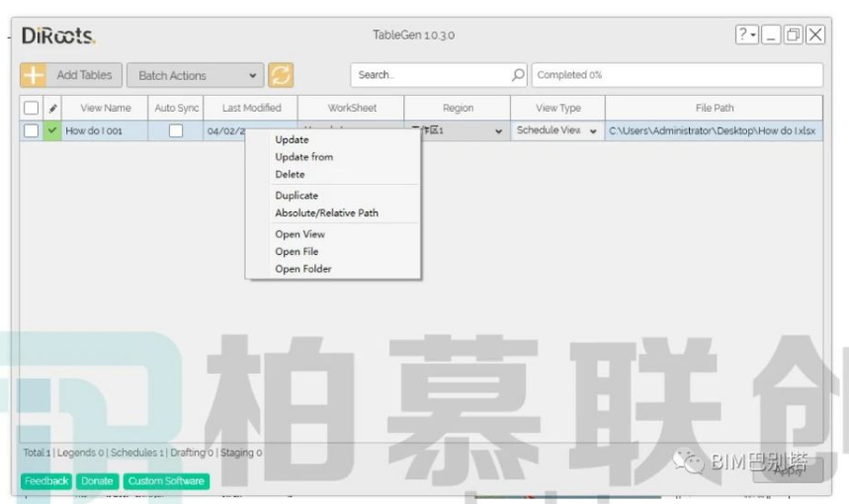849x504 pixels.
Task: Click the Custom Software button
Action: pos(166,480)
